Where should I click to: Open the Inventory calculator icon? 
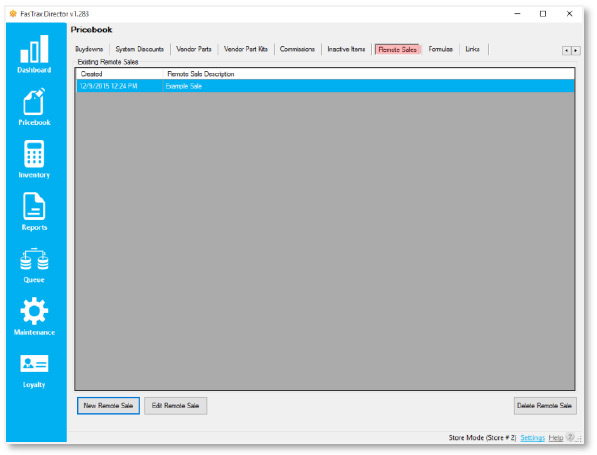tap(34, 154)
